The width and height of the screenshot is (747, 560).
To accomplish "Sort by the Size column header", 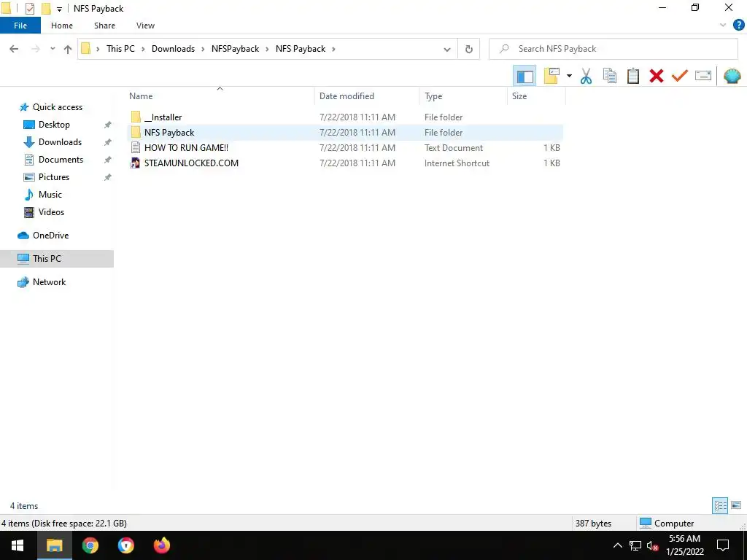I will pos(536,96).
